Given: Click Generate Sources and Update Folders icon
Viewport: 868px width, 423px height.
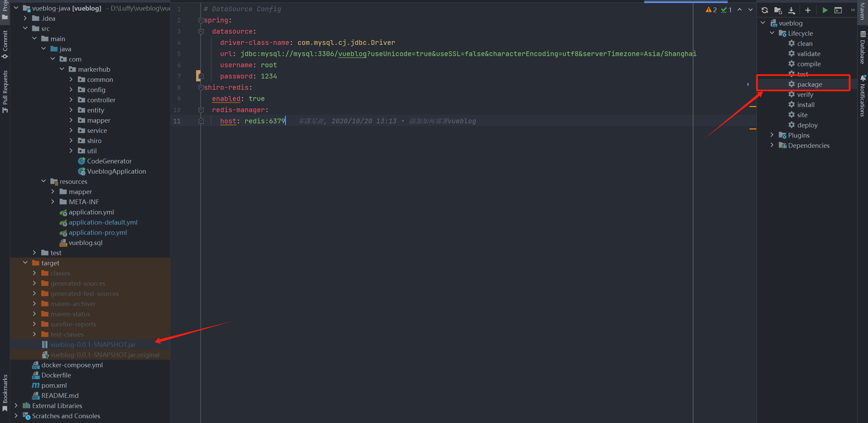Looking at the screenshot, I should pyautogui.click(x=778, y=10).
